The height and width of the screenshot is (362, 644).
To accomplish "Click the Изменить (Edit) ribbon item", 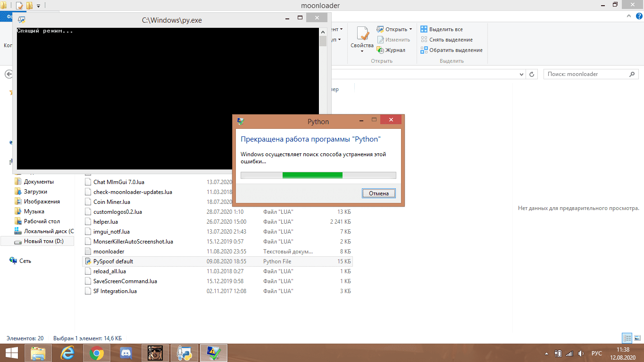I will [393, 40].
